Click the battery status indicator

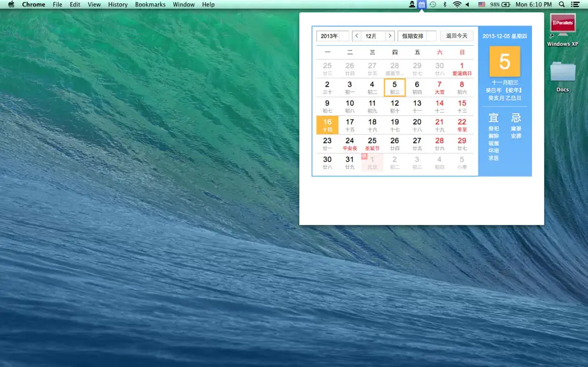pos(501,4)
